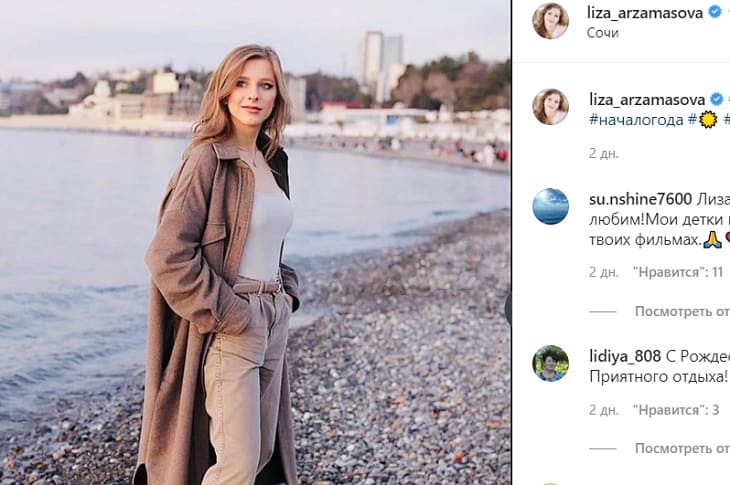Screen dimensions: 730x485
Task: Click the verified badge in the post header
Action: click(715, 12)
